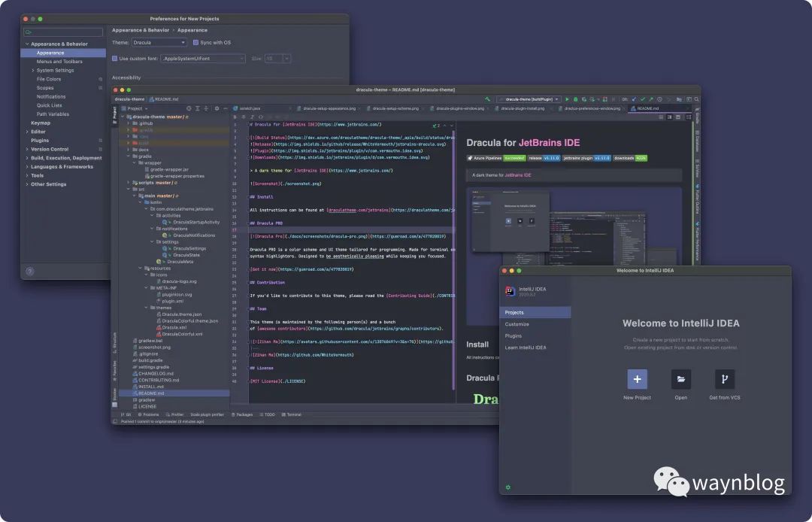
Task: Open Project tool window from left stripe
Action: [115, 116]
